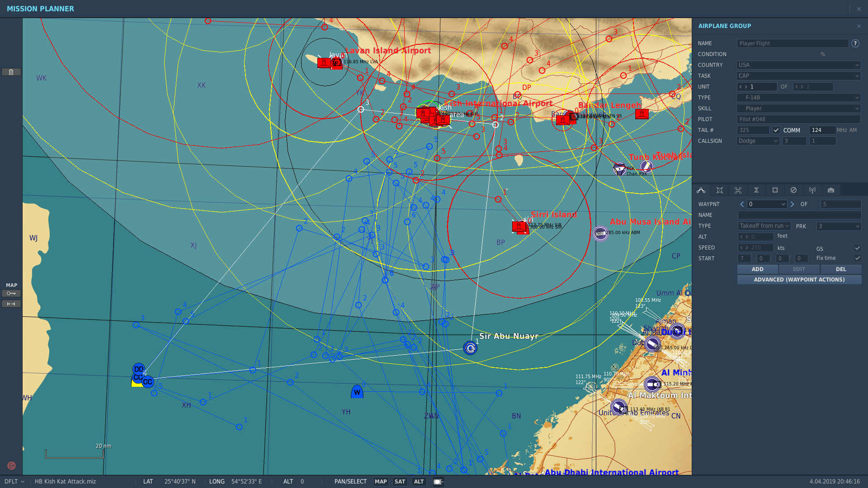Click the ruler measurement tool icon

11,304
